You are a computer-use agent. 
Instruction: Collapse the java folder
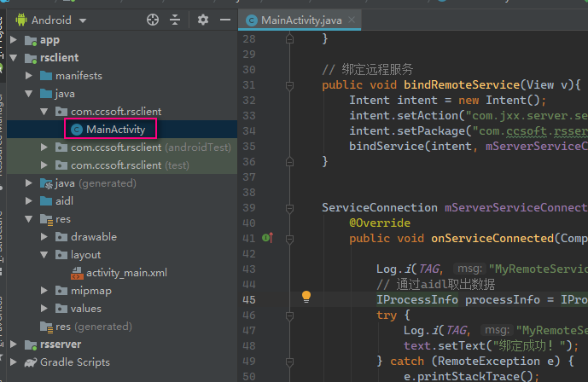pos(28,94)
